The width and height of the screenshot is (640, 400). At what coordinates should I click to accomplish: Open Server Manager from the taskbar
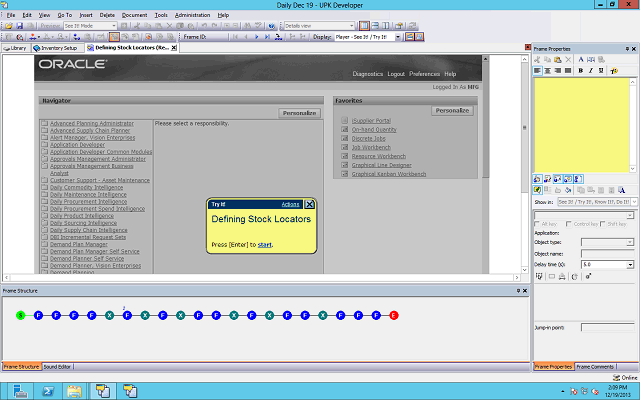click(20, 391)
